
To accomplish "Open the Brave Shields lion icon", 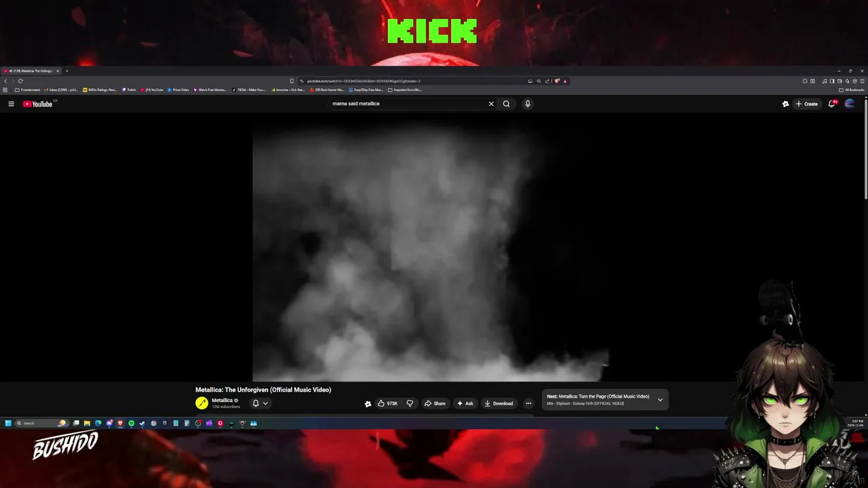I will coord(557,81).
